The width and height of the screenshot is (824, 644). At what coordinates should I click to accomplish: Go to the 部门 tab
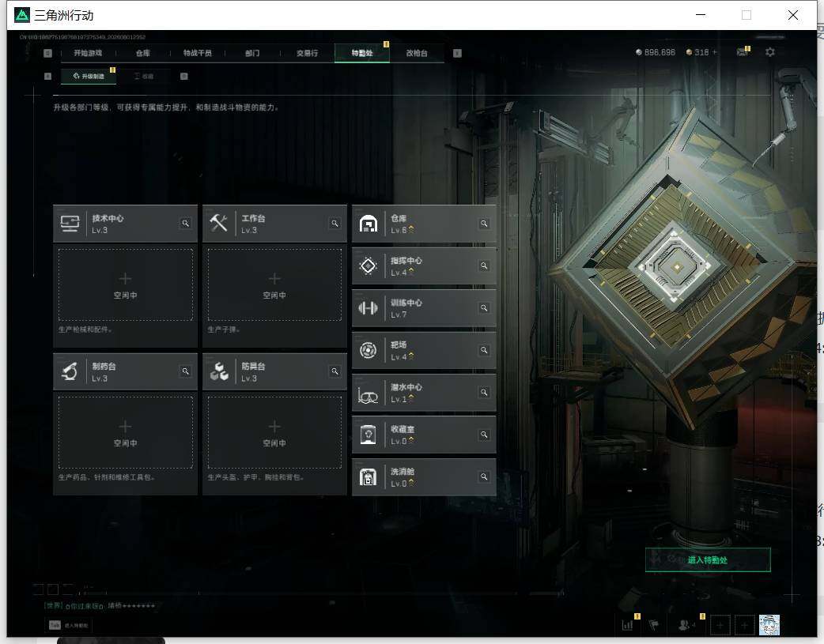click(x=252, y=53)
